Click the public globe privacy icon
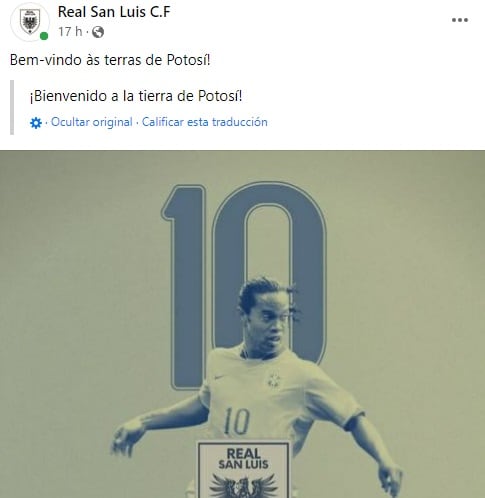485x498 pixels. pyautogui.click(x=98, y=32)
